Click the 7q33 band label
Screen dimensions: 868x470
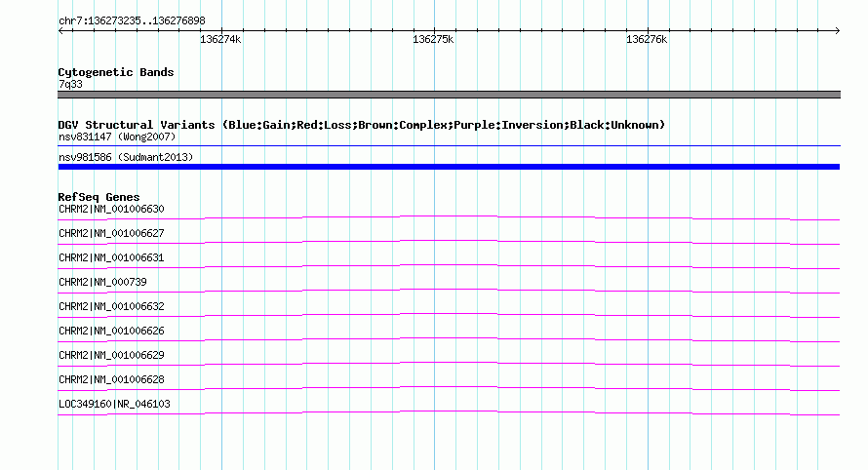70,84
